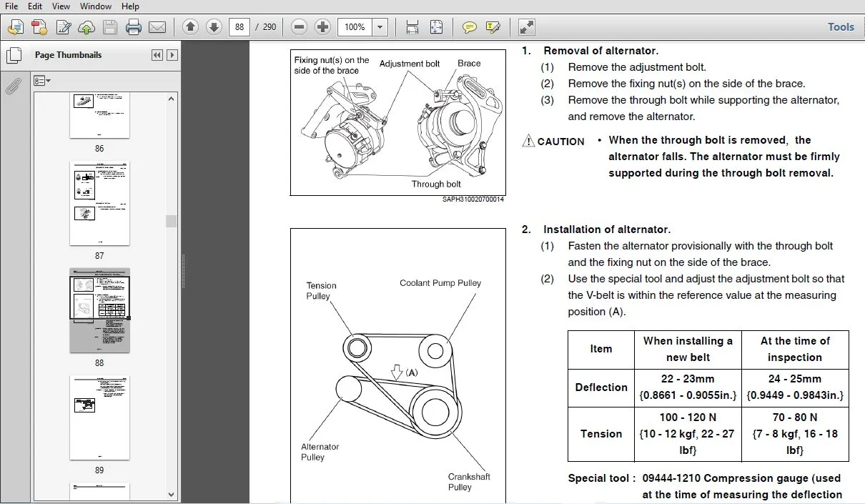Click the upload to cloud icon

[x=86, y=27]
